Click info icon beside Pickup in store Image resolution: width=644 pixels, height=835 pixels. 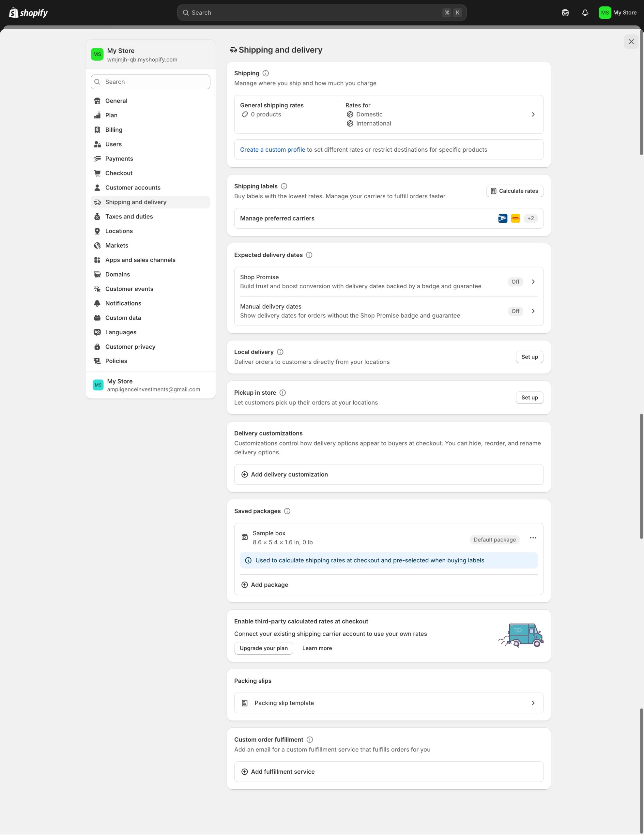(283, 393)
